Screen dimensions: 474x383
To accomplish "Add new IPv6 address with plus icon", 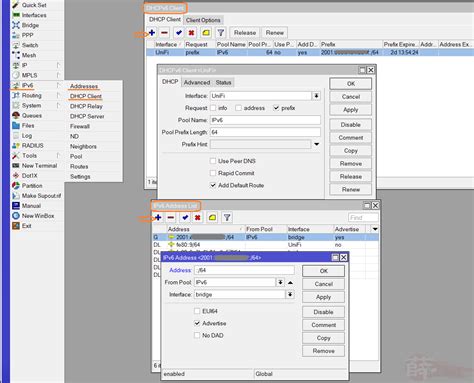I will click(158, 217).
